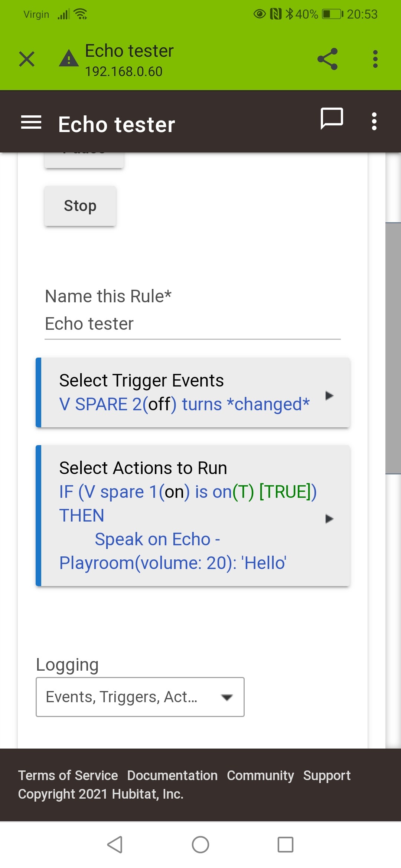Screen dimensions: 401x868
Task: Expand Select Trigger Events section
Action: point(193,392)
